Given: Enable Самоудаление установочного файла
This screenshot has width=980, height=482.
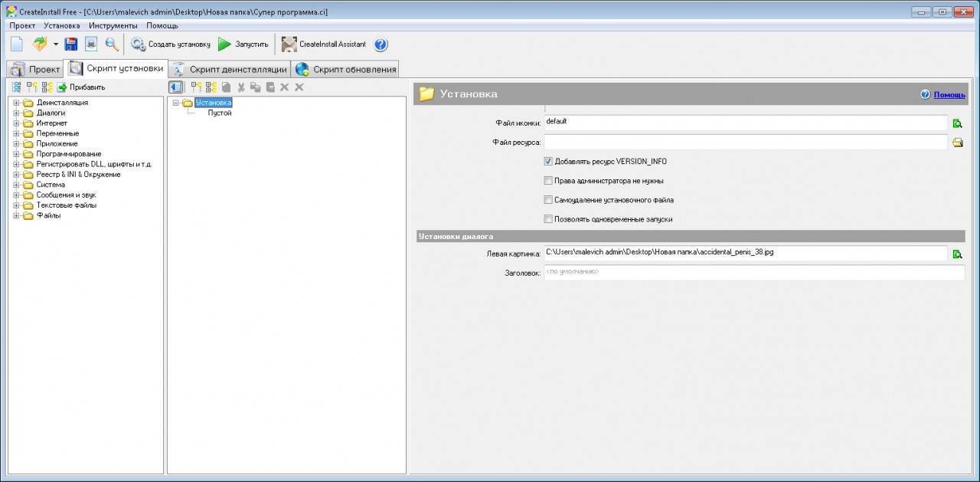Looking at the screenshot, I should (x=548, y=200).
